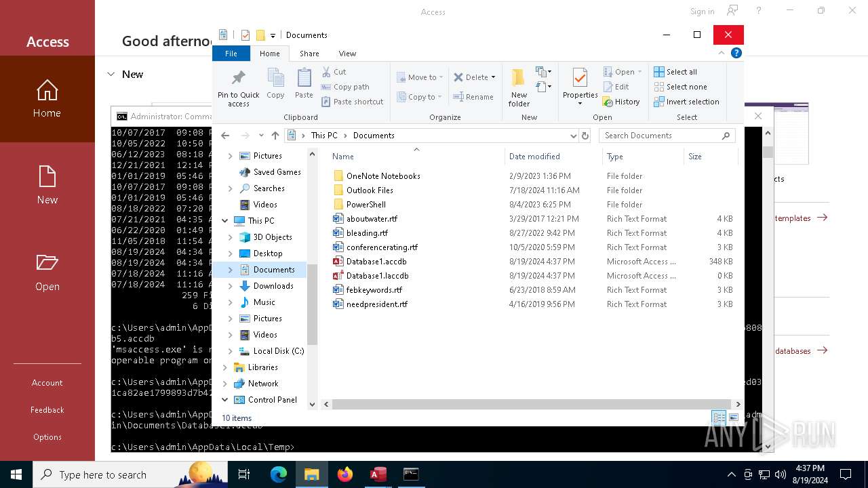Click the Up one level arrow
The width and height of the screenshot is (868, 488).
[275, 136]
